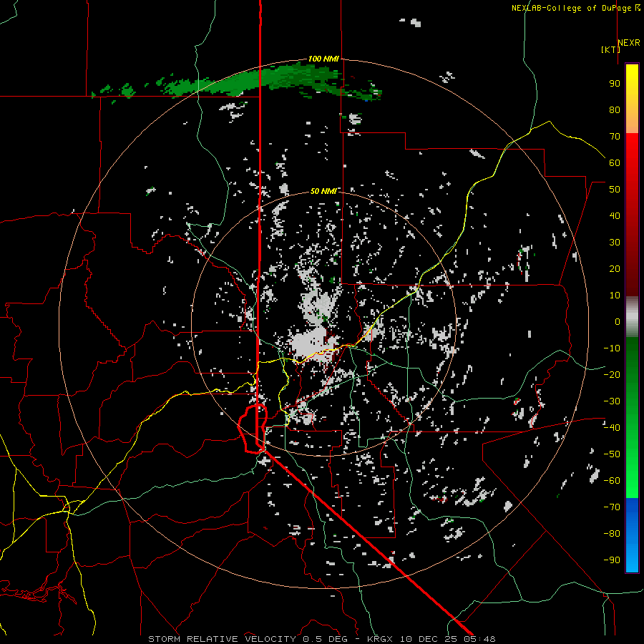Viewport: 644px width, 644px height.
Task: Click the positive 20 scale label
Action: pyautogui.click(x=615, y=268)
